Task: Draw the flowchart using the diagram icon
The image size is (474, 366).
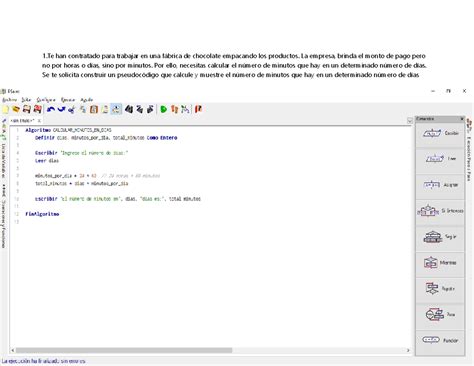Action: 185,109
